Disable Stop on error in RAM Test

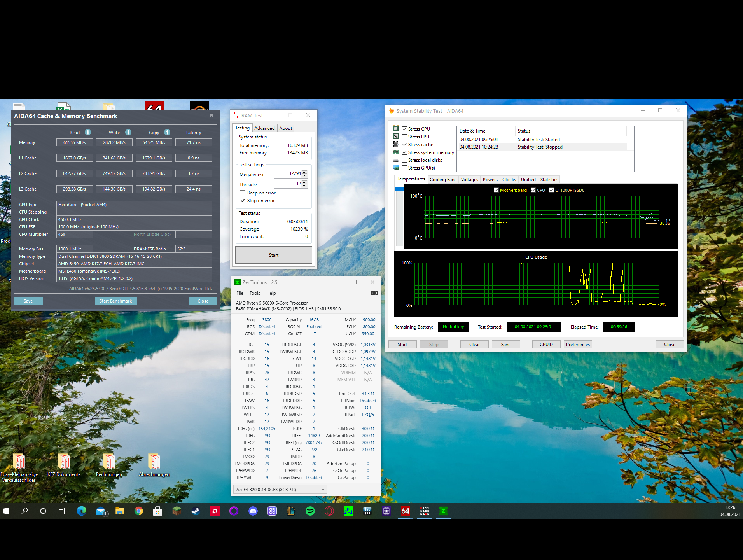pyautogui.click(x=243, y=201)
